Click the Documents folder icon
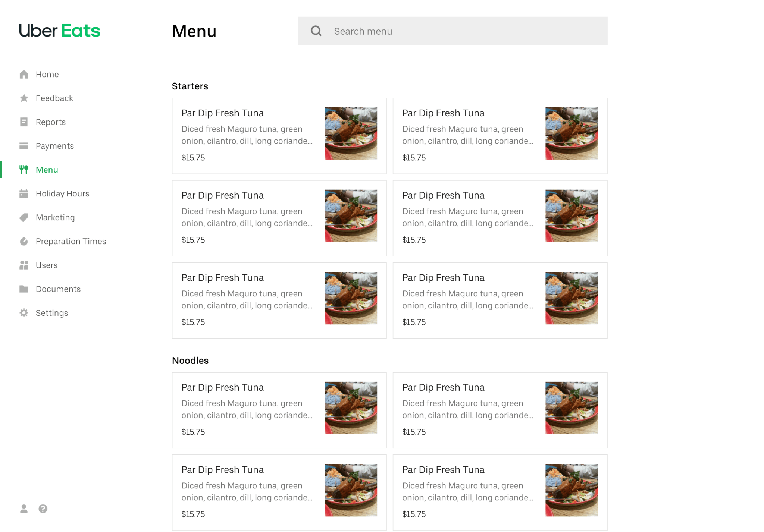 click(x=24, y=289)
